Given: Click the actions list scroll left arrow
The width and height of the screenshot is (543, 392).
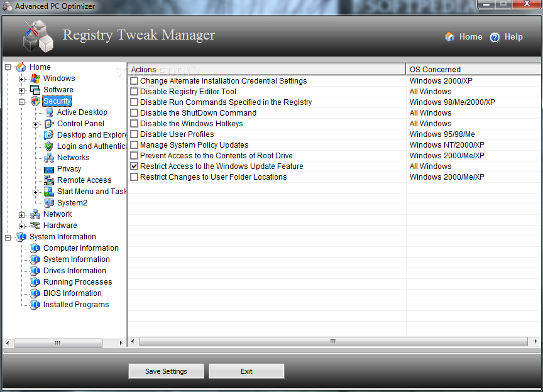Looking at the screenshot, I should (x=133, y=342).
